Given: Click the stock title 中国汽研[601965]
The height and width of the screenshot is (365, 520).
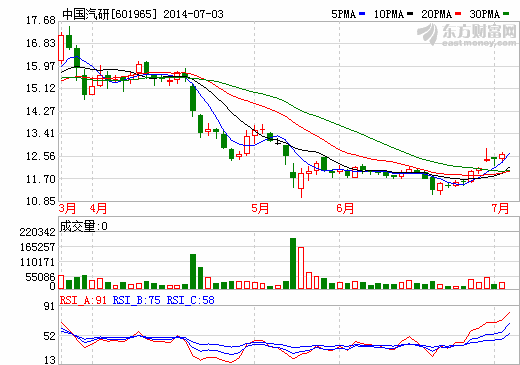Looking at the screenshot, I should click(109, 14).
